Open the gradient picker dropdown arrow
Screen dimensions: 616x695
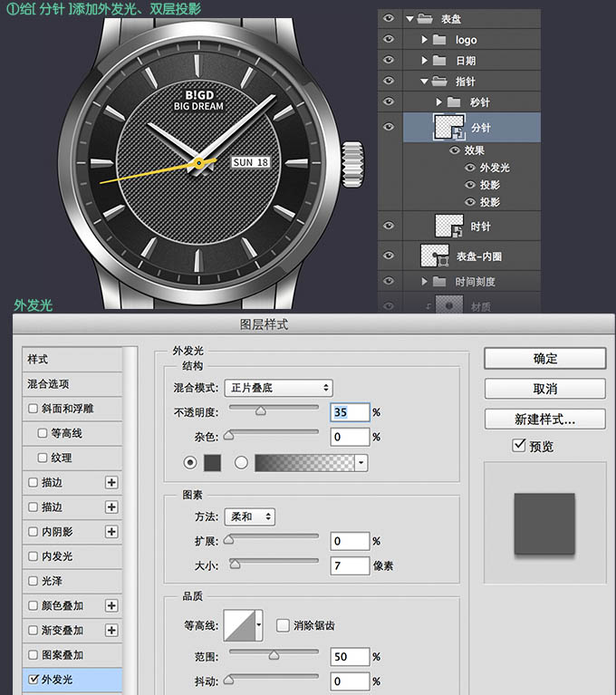361,463
